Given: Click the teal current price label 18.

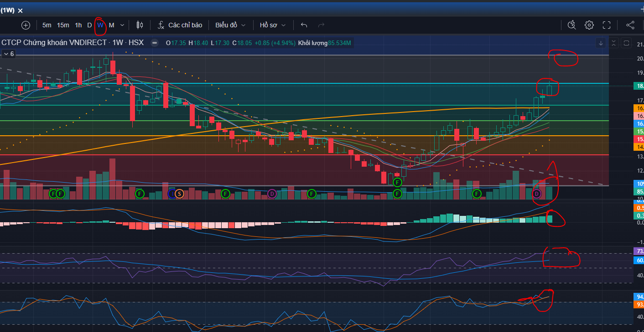Looking at the screenshot, I should (x=639, y=86).
